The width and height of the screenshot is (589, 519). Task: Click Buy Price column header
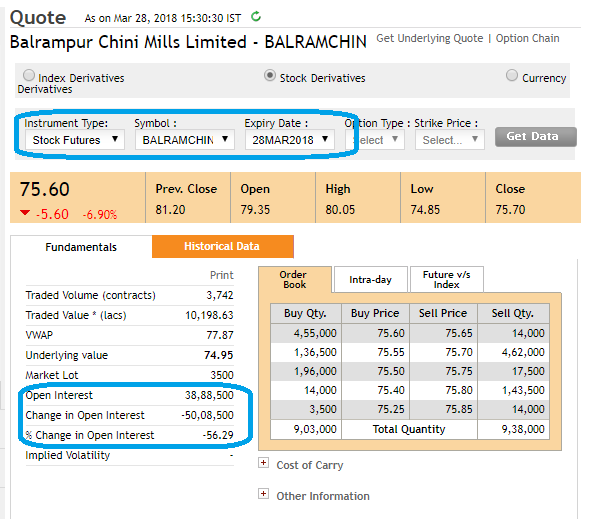tap(375, 313)
